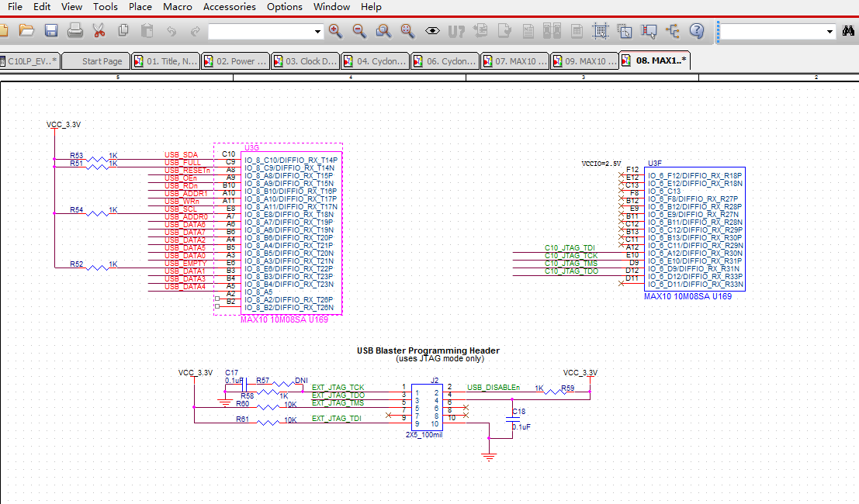Viewport: 859px width, 504px height.
Task: Toggle snap to grid icon
Action: point(601,31)
